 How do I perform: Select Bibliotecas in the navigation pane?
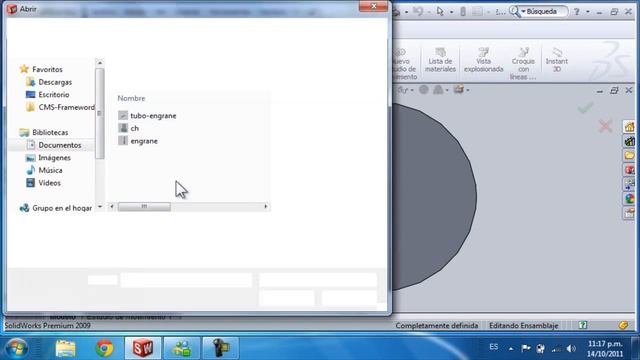pos(44,132)
